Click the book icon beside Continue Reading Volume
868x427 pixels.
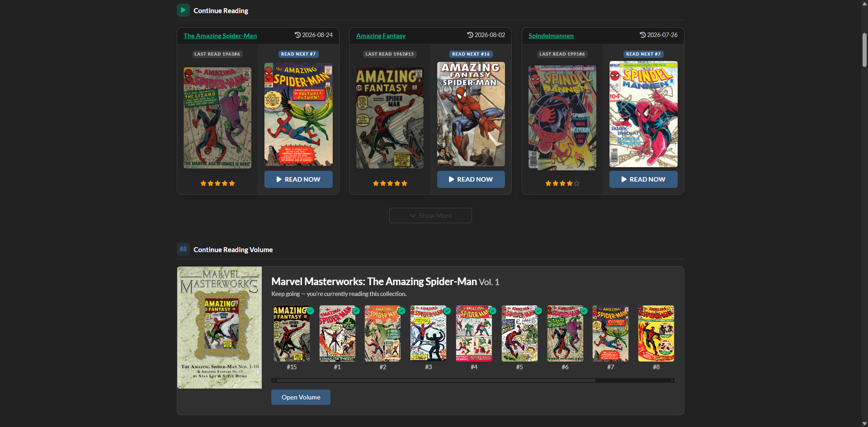point(183,249)
